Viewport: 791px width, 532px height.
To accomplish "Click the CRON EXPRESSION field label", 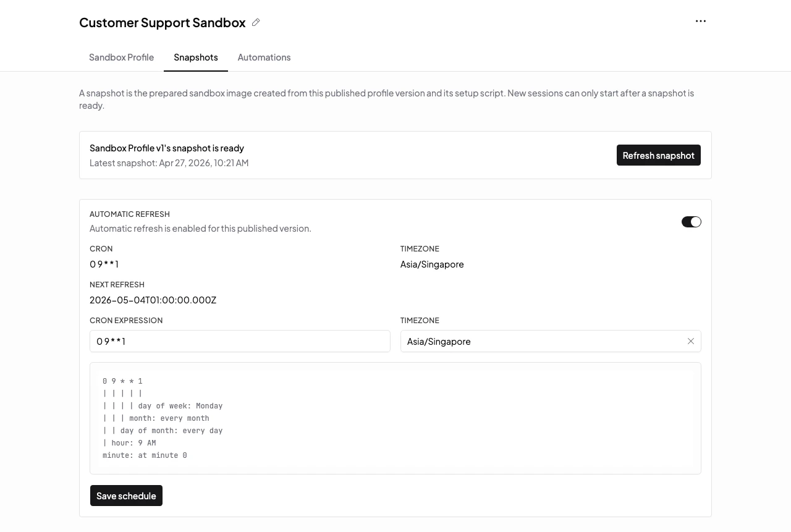I will click(126, 321).
